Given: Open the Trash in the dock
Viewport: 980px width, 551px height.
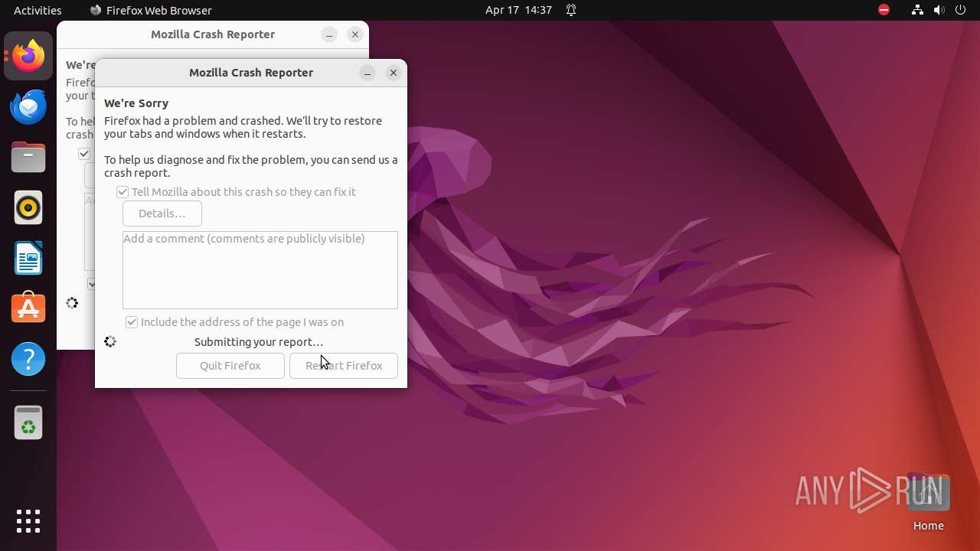Looking at the screenshot, I should (28, 422).
